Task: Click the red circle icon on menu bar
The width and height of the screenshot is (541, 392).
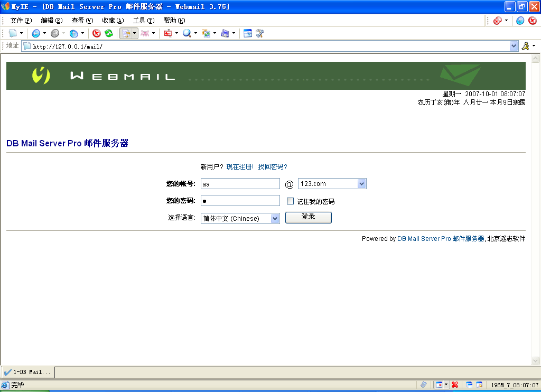Action: tap(497, 21)
